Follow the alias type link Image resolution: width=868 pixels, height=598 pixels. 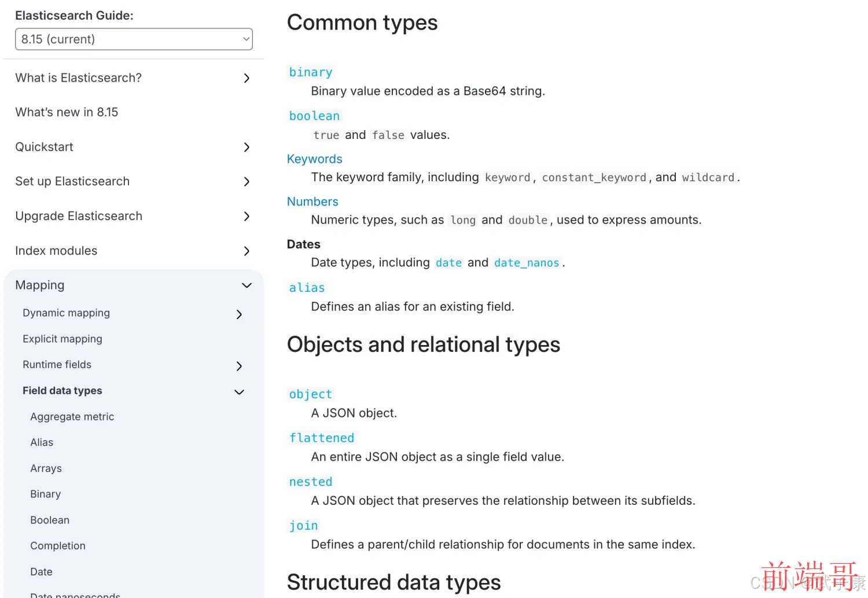307,288
